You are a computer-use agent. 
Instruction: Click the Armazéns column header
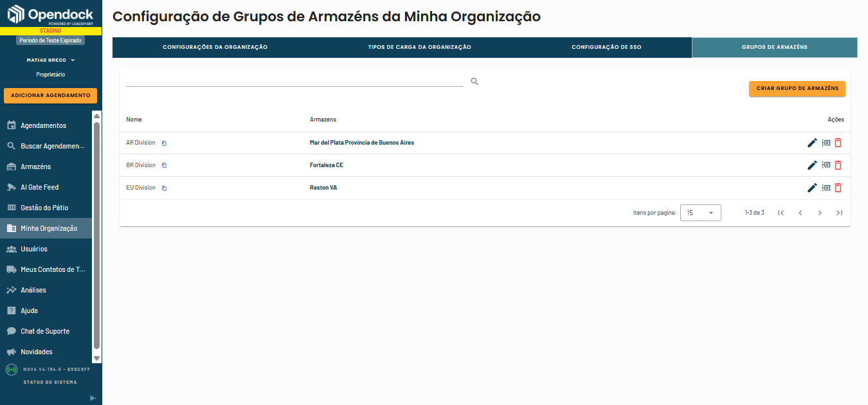tap(323, 120)
